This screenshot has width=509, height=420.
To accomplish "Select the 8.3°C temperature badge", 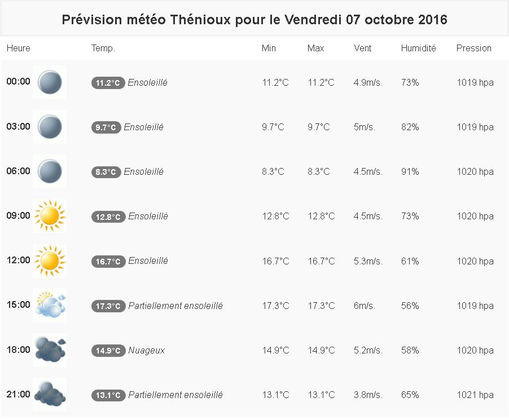I will point(106,172).
